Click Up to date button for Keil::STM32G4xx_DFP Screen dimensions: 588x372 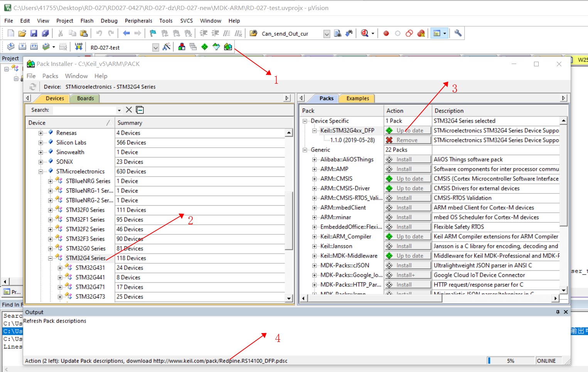pos(408,130)
